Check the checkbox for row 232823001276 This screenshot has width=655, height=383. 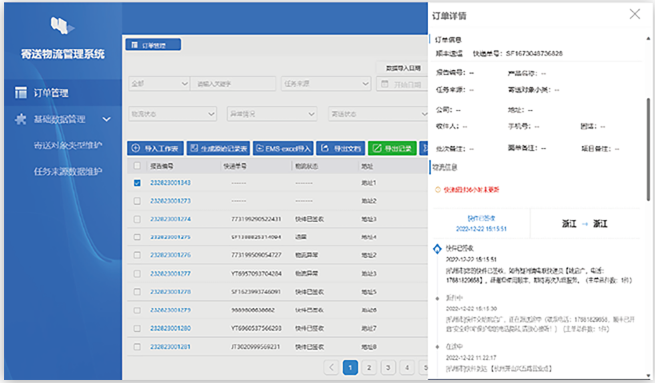(137, 255)
